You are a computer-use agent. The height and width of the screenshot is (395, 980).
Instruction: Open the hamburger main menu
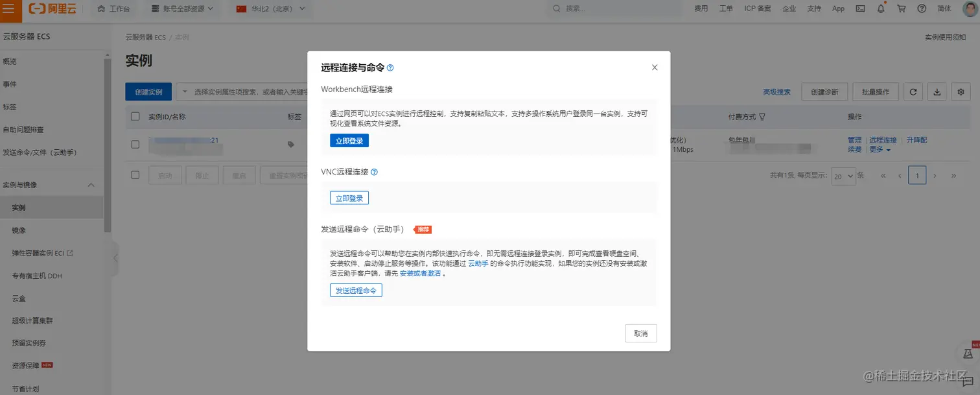pyautogui.click(x=8, y=8)
